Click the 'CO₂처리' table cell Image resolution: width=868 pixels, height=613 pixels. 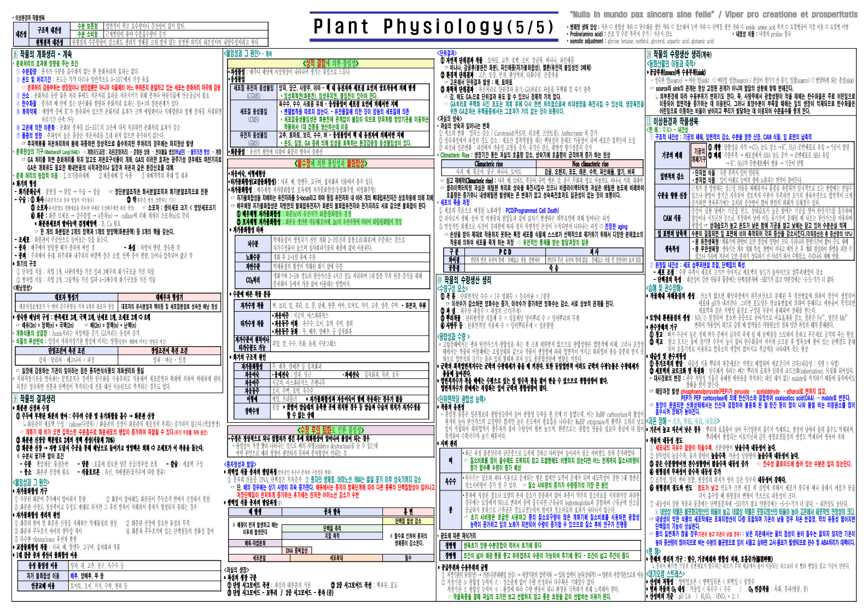pyautogui.click(x=253, y=280)
